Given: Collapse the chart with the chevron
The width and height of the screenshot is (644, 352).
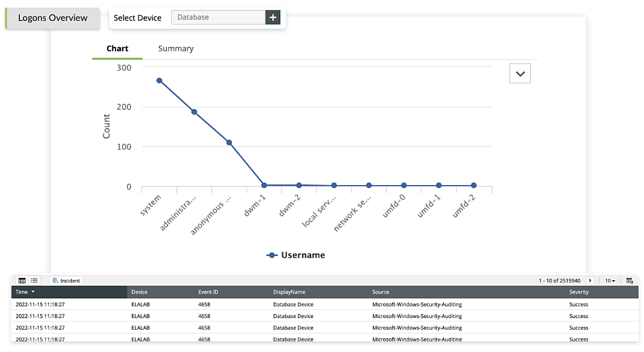Looking at the screenshot, I should tap(519, 72).
